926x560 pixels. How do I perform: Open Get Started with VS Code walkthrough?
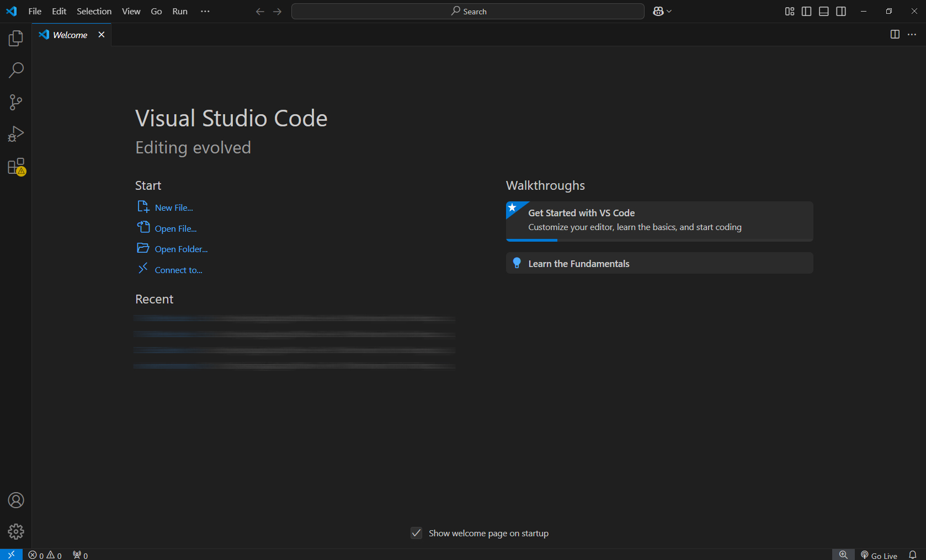[x=659, y=221]
